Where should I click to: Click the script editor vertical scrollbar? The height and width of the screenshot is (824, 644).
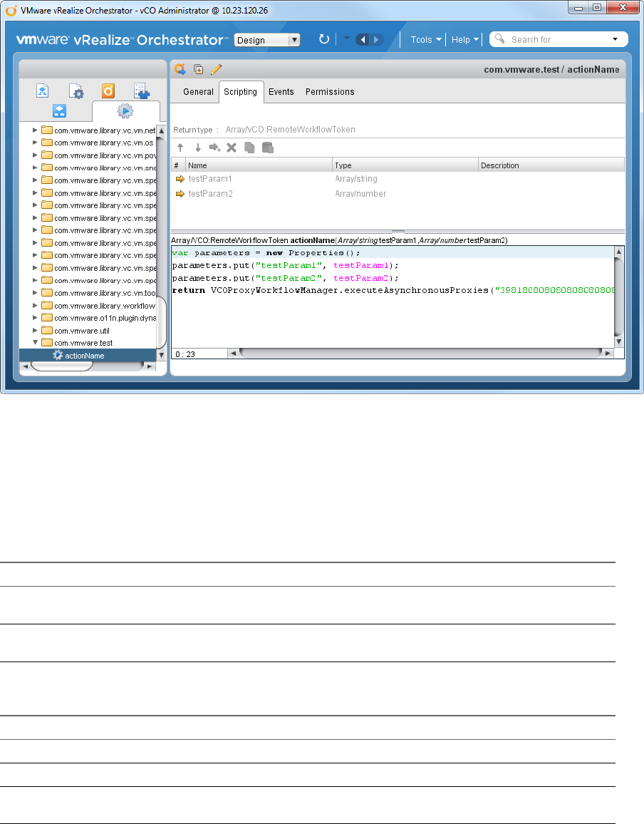[x=619, y=296]
